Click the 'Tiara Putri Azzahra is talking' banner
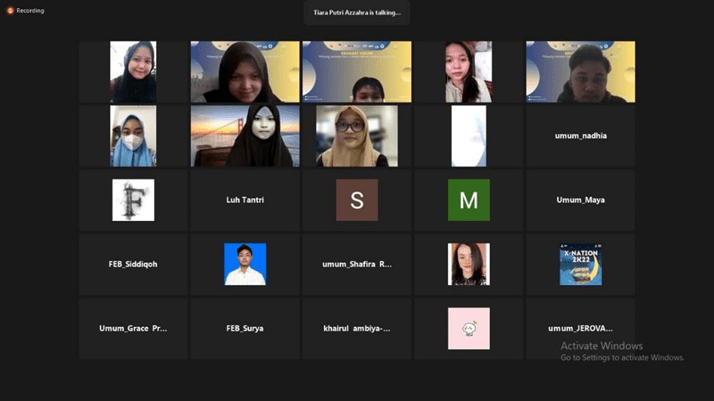 tap(357, 13)
